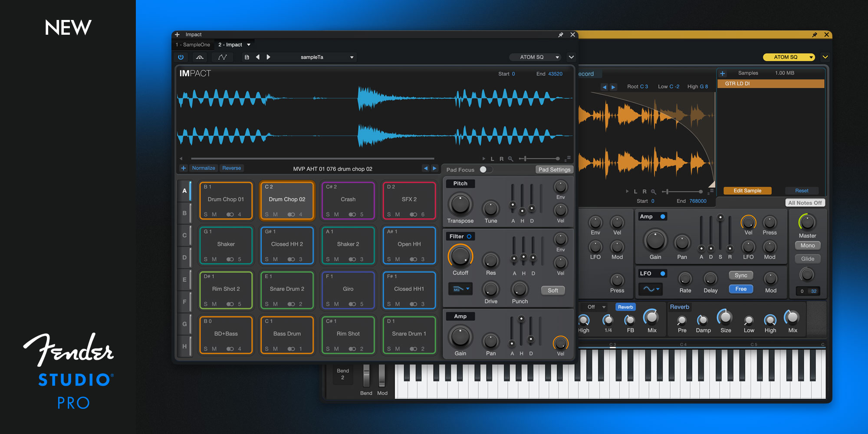The width and height of the screenshot is (868, 434).
Task: Click the zoom magnifier under Impact waveform
Action: [x=511, y=159]
